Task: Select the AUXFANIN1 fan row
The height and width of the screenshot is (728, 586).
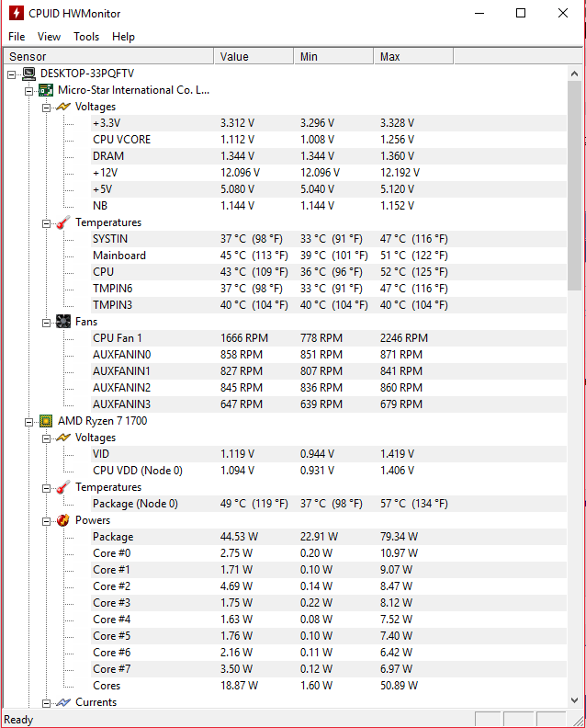Action: coord(329,371)
